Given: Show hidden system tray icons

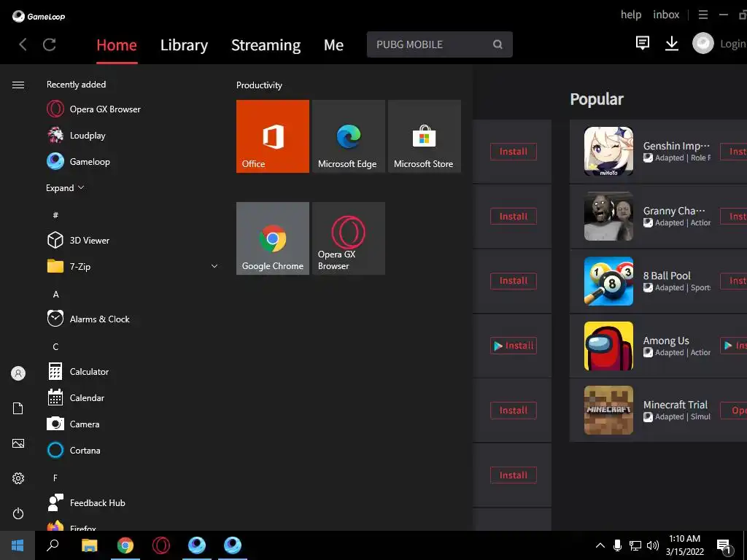Looking at the screenshot, I should click(600, 545).
